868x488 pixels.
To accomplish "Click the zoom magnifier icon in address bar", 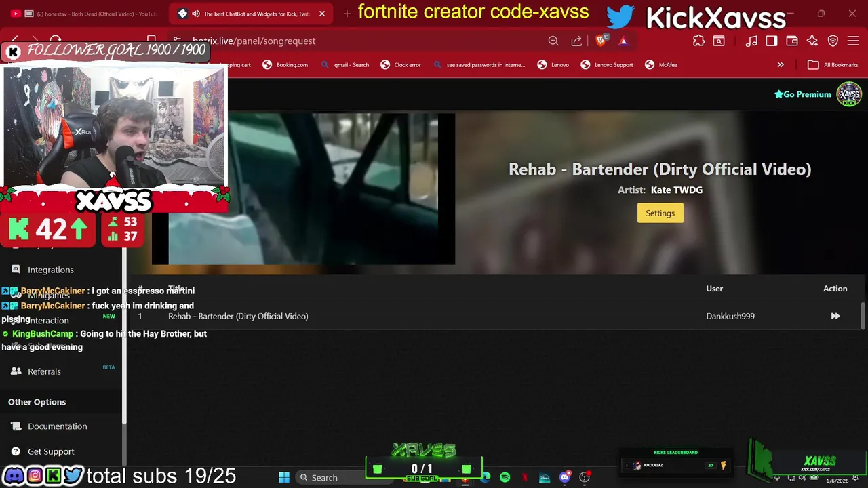I will click(553, 41).
